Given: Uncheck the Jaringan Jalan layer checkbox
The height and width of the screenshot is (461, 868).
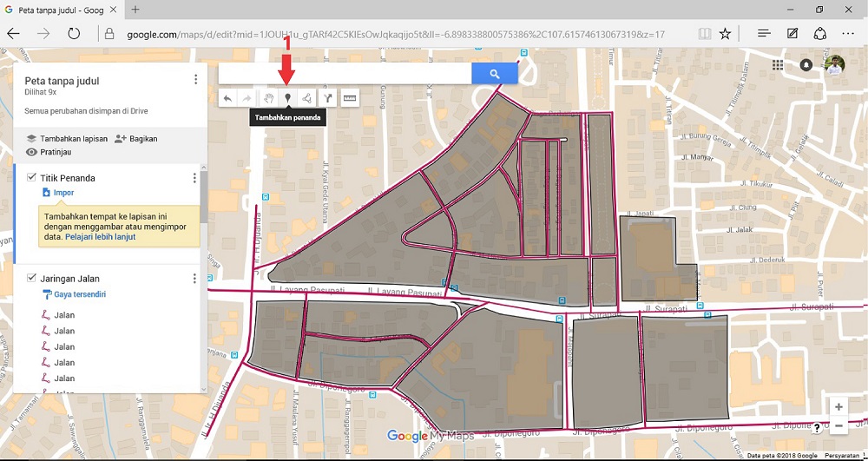Looking at the screenshot, I should tap(31, 279).
